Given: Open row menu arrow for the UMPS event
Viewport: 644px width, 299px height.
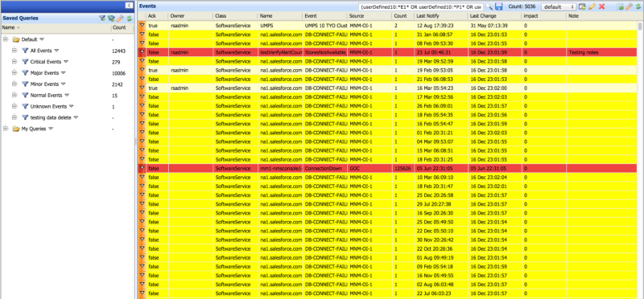Looking at the screenshot, I should point(142,26).
